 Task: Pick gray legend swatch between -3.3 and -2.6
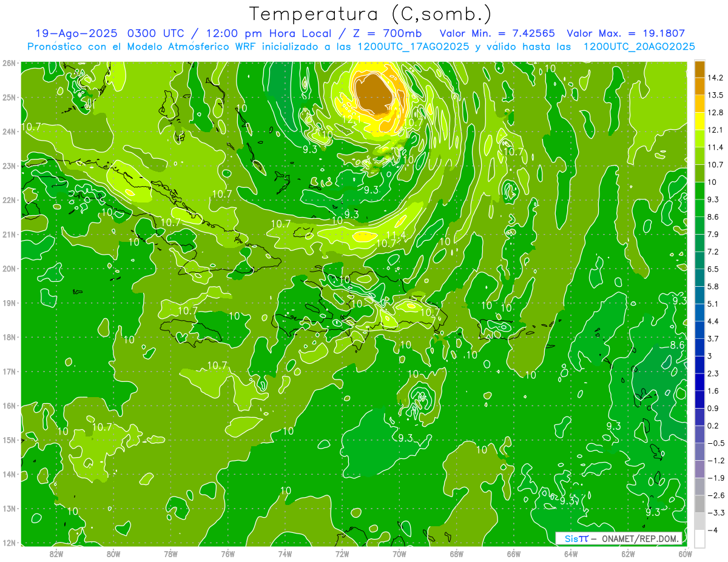699,504
